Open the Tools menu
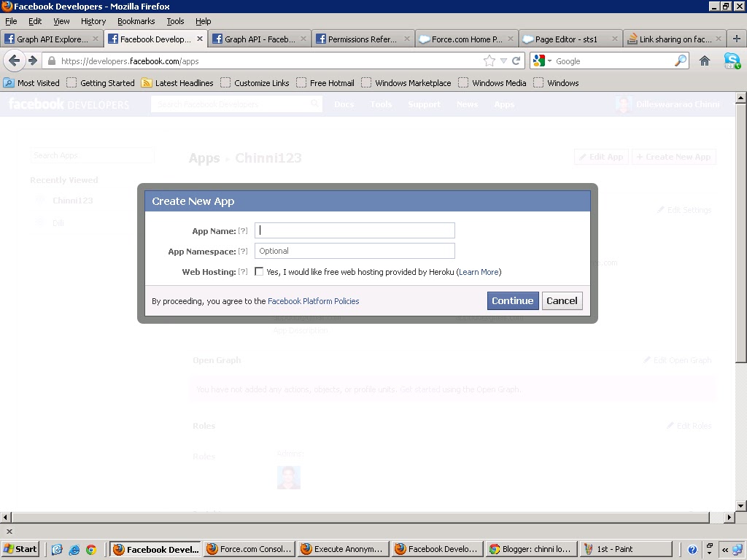 [175, 21]
